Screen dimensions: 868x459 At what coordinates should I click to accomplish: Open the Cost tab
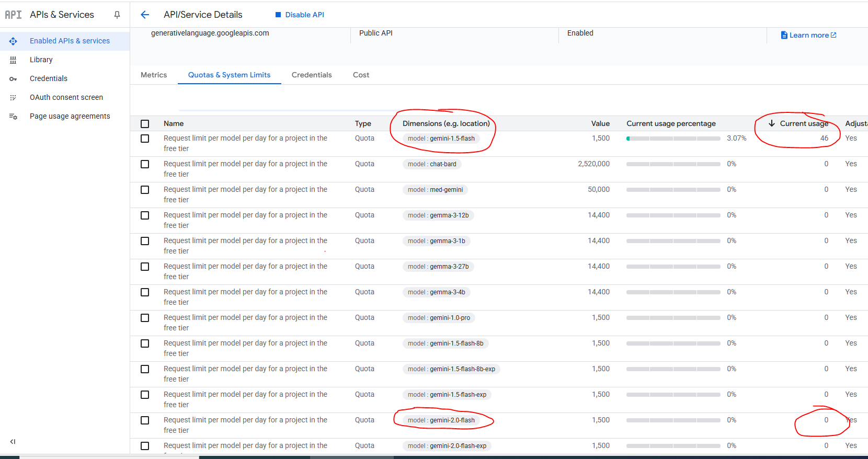pyautogui.click(x=361, y=75)
